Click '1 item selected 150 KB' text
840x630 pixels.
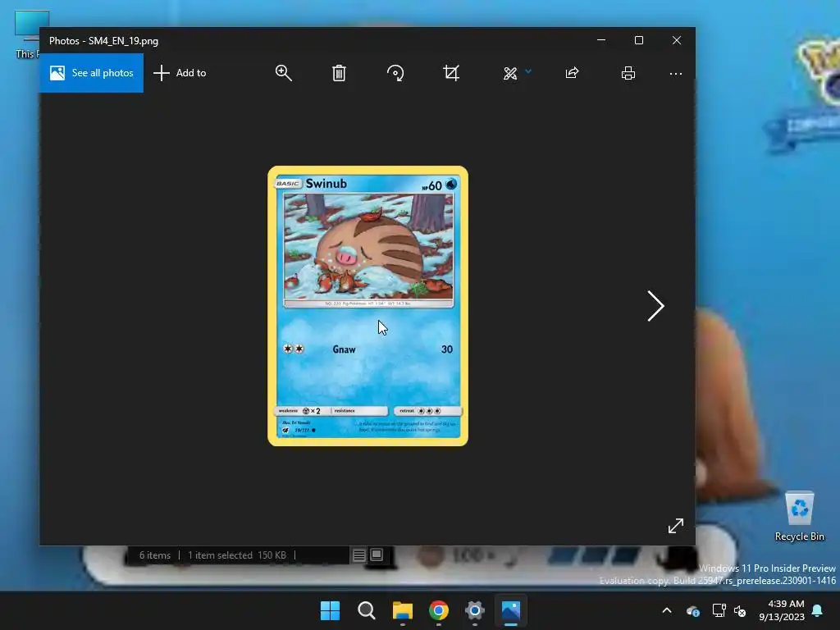(237, 555)
